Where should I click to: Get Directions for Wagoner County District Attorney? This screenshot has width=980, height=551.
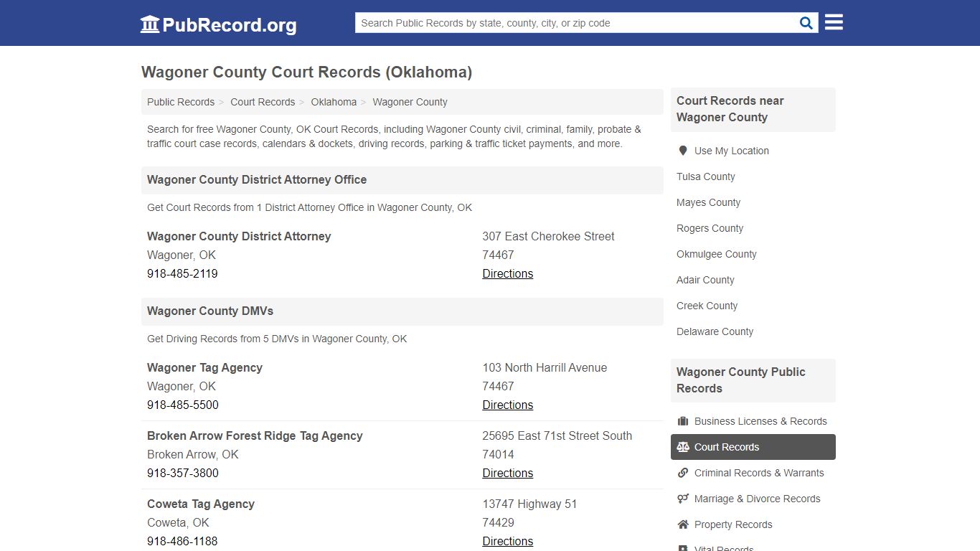coord(507,273)
